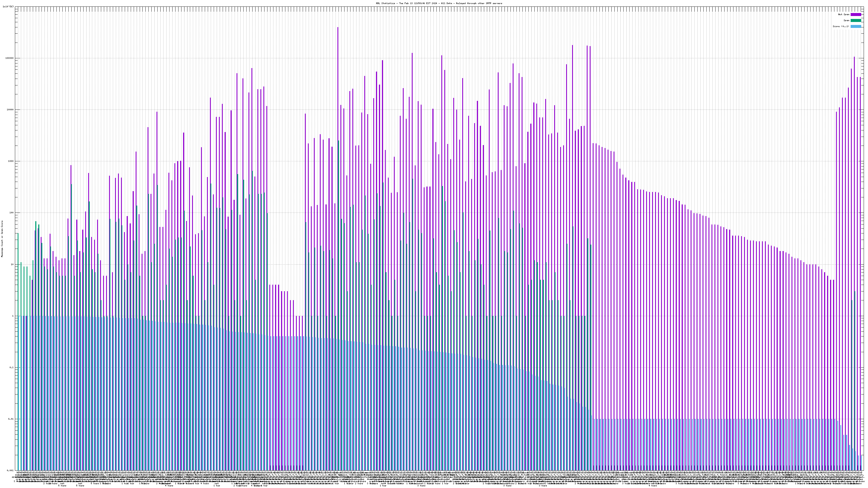This screenshot has height=488, width=868.
Task: Select the 'Score (0..1)' legend label
Action: (x=841, y=26)
